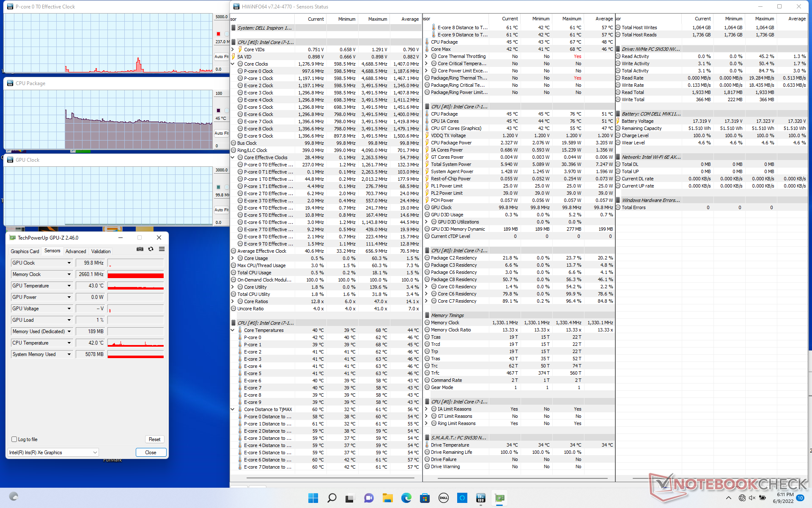Click the weather widget icon on taskbar
The image size is (812, 508).
tap(14, 496)
